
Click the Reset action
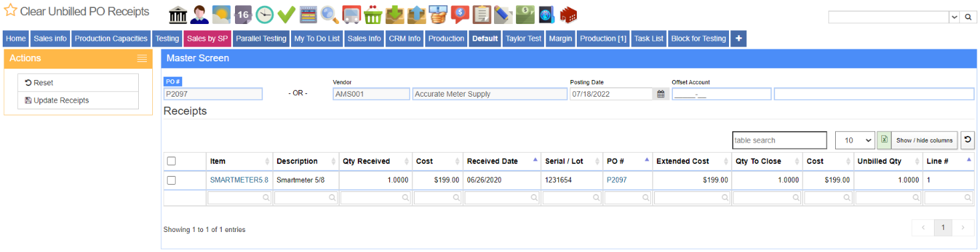click(78, 83)
